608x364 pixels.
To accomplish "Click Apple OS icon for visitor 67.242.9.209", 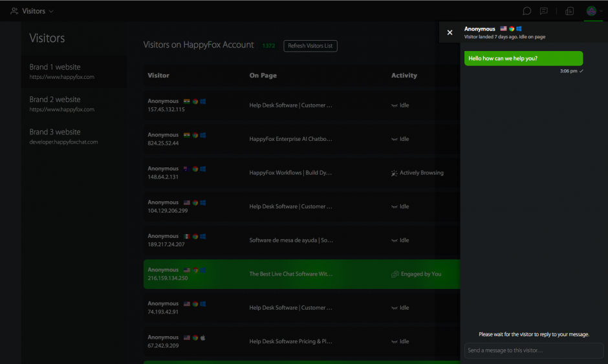I will (x=202, y=337).
